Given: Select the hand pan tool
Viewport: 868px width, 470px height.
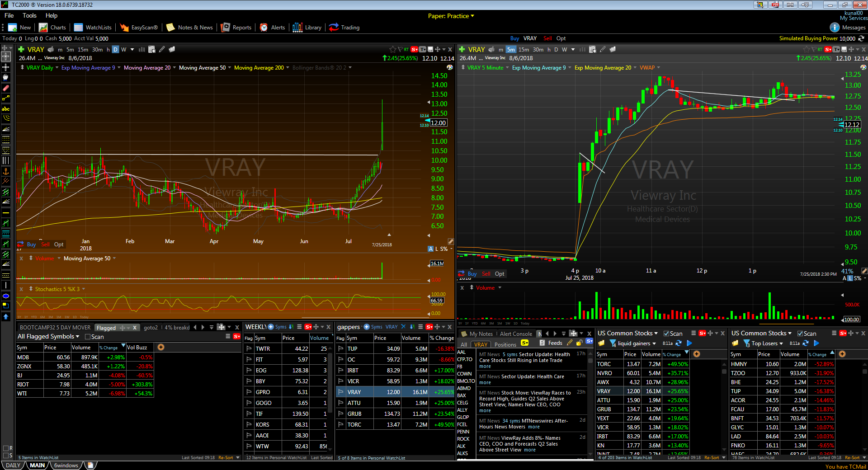Looking at the screenshot, I should (x=6, y=77).
